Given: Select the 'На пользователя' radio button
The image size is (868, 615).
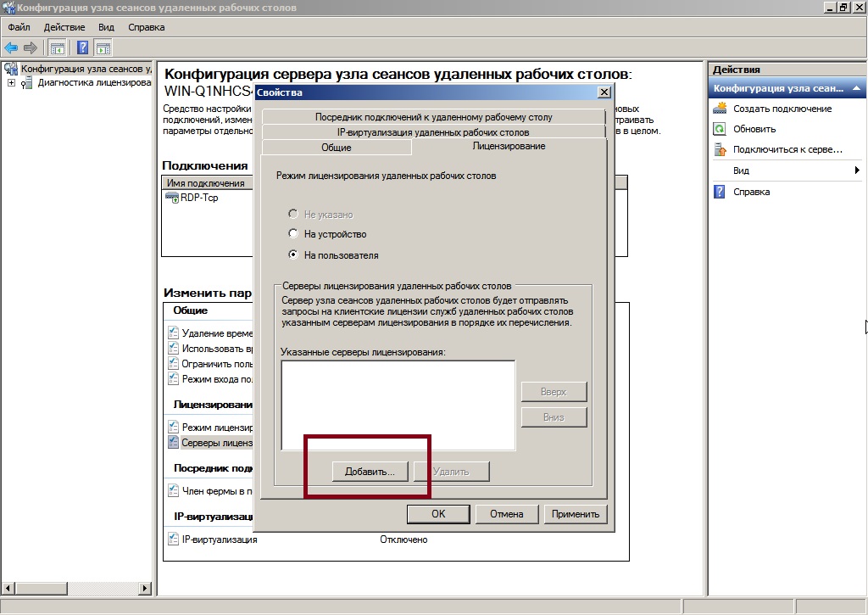Looking at the screenshot, I should coord(293,255).
